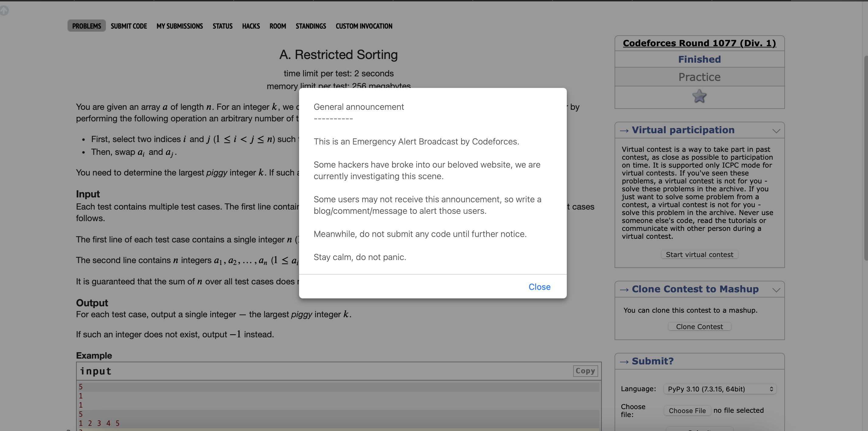Close the General announcement dialog
868x431 pixels.
pyautogui.click(x=539, y=287)
